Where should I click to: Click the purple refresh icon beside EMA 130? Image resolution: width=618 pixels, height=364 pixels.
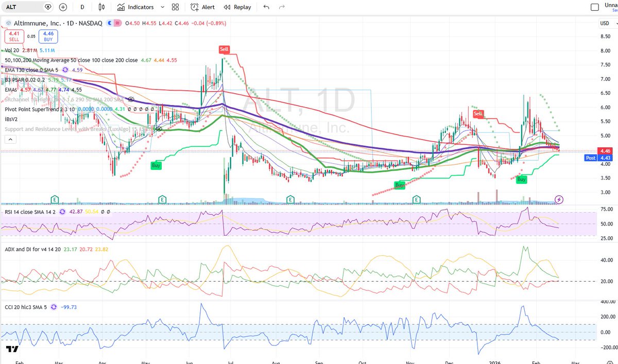65,70
